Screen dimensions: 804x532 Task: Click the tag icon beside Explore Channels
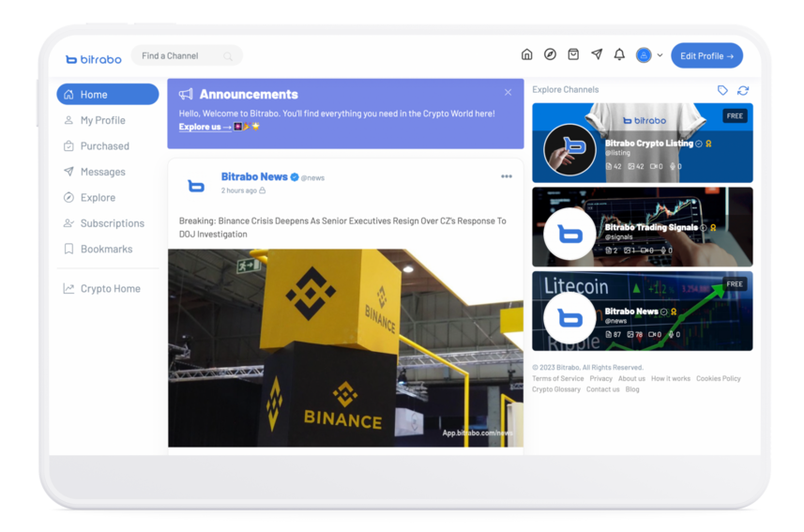[x=722, y=90]
